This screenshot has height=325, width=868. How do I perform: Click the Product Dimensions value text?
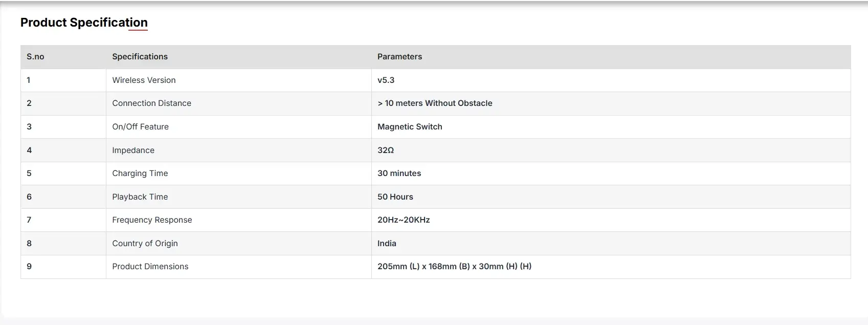coord(454,267)
